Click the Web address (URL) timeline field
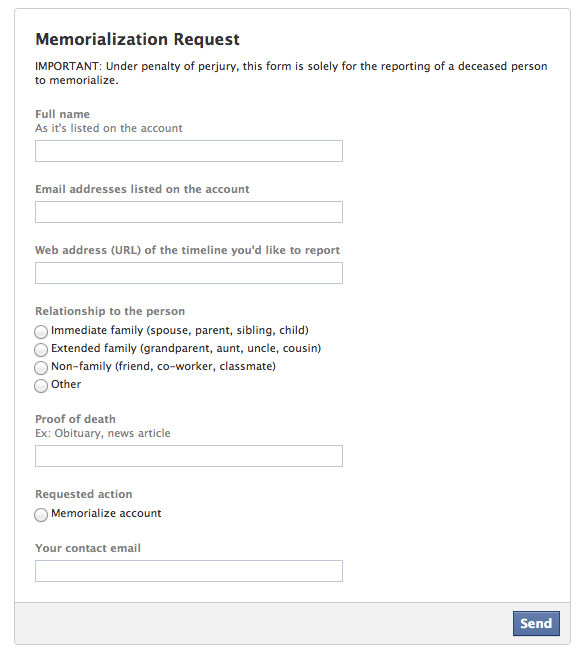This screenshot has height=648, width=585. click(x=189, y=273)
